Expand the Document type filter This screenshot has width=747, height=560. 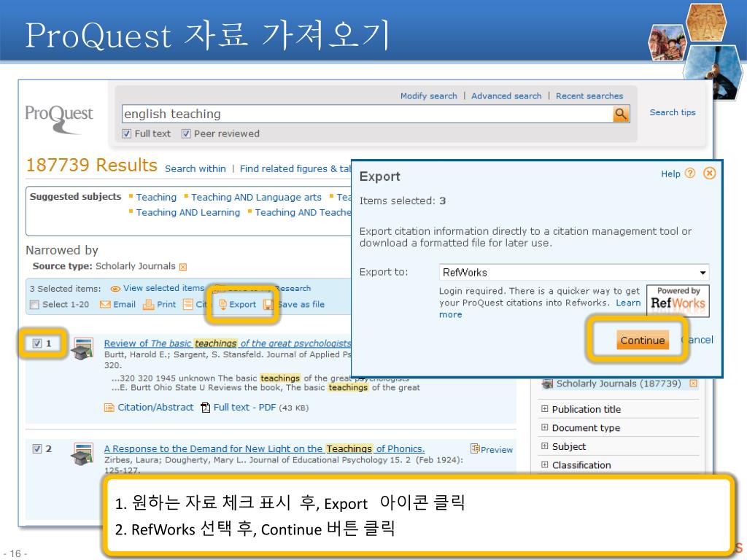(x=544, y=427)
